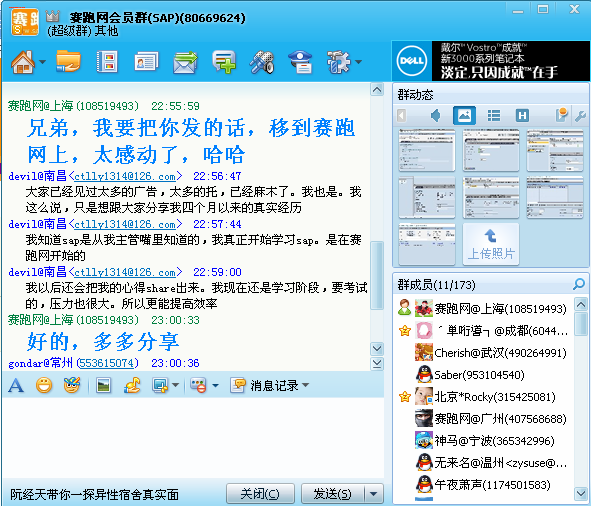The image size is (591, 506).
Task: Select member Saber(953104540)
Action: (485, 375)
